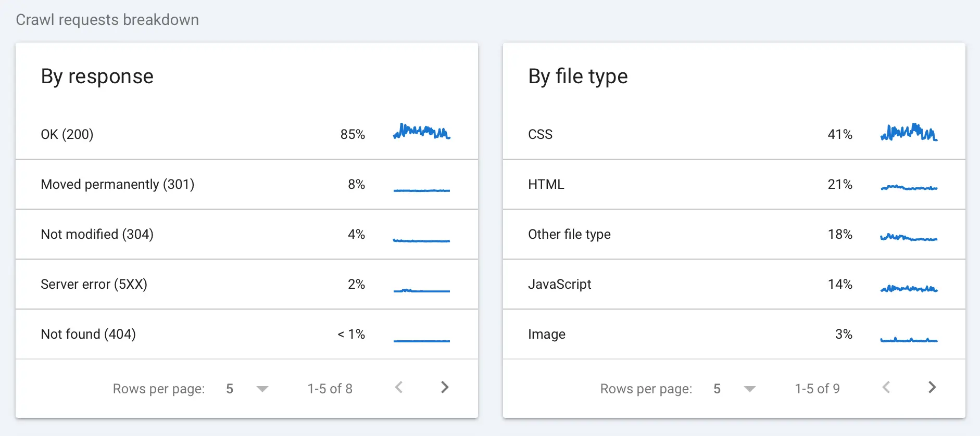Go to next page in By file type table

(932, 388)
